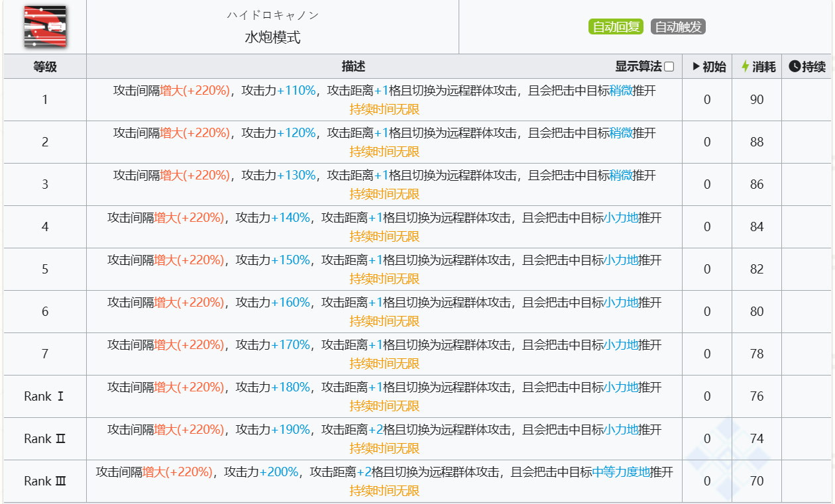
Task: Click the +110% attack value
Action: click(x=296, y=91)
